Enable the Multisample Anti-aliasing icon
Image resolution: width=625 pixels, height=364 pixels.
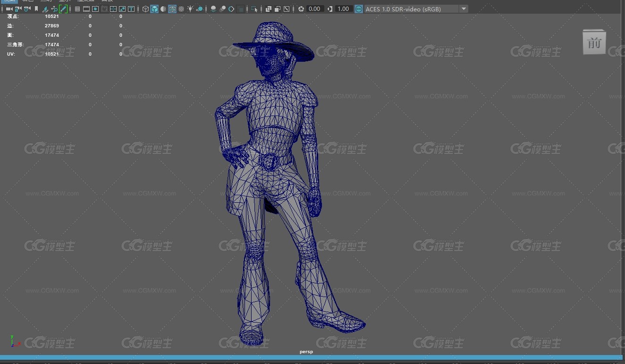click(231, 9)
